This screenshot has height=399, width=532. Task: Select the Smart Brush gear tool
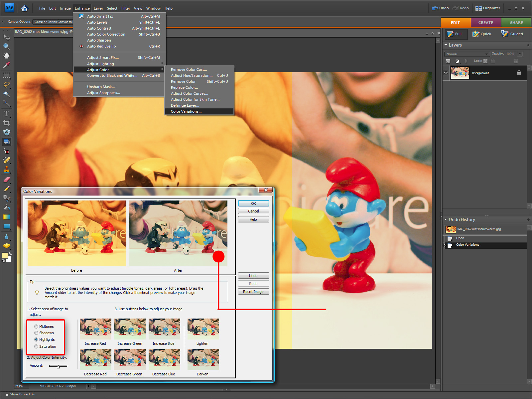(x=6, y=198)
